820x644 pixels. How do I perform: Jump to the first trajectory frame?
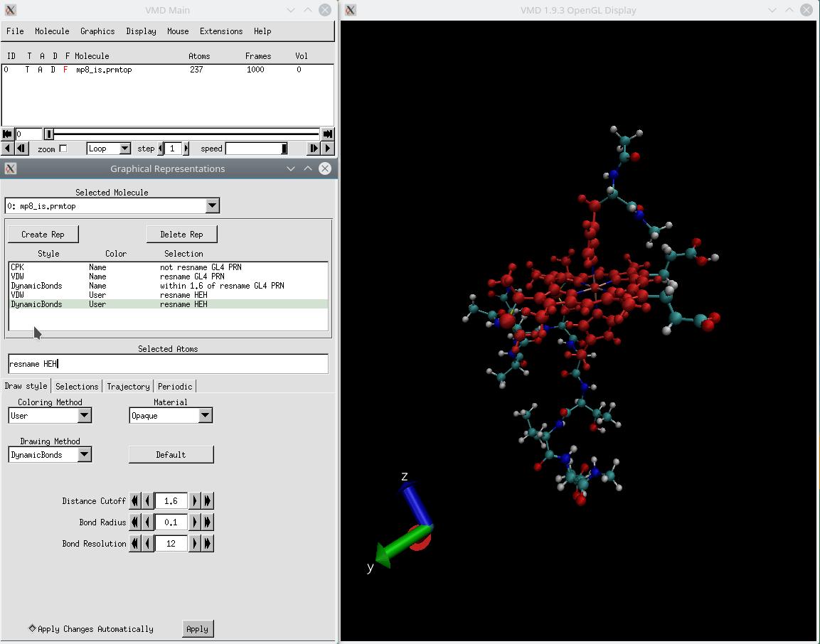(x=6, y=134)
